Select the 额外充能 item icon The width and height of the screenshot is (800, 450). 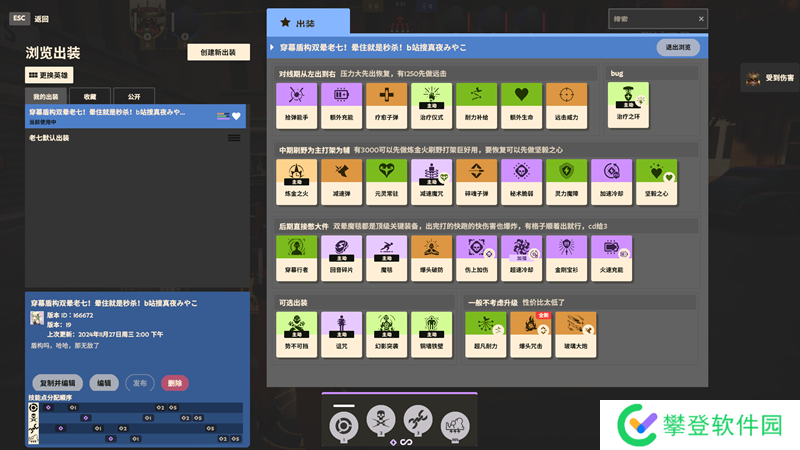[341, 105]
